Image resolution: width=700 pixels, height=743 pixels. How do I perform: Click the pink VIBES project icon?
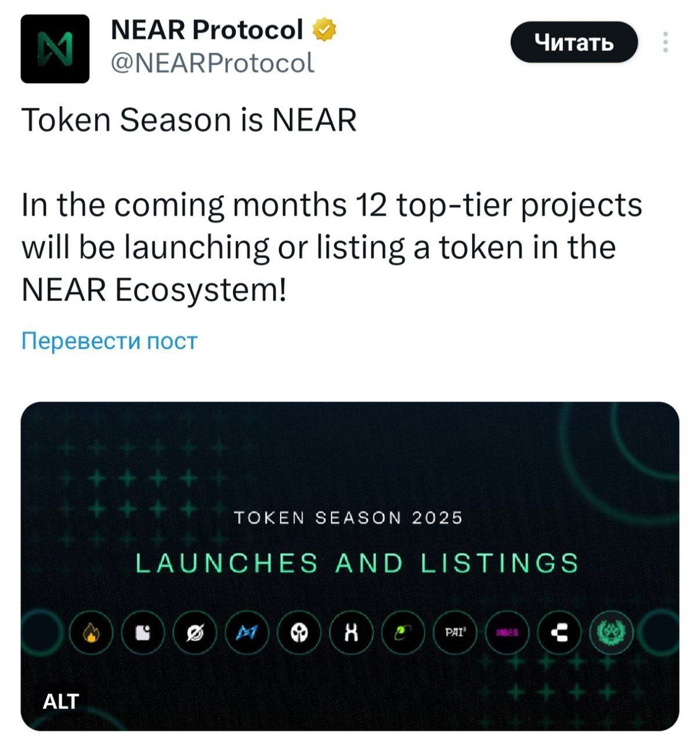507,633
